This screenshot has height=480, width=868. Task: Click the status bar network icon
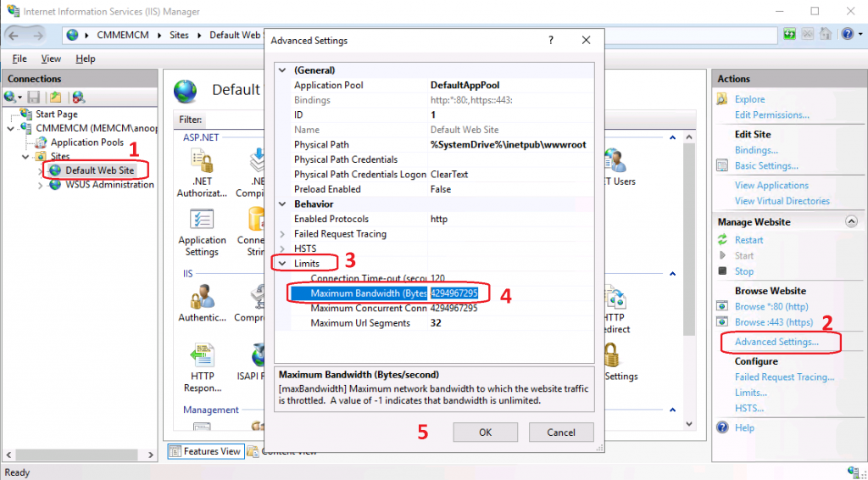[854, 472]
